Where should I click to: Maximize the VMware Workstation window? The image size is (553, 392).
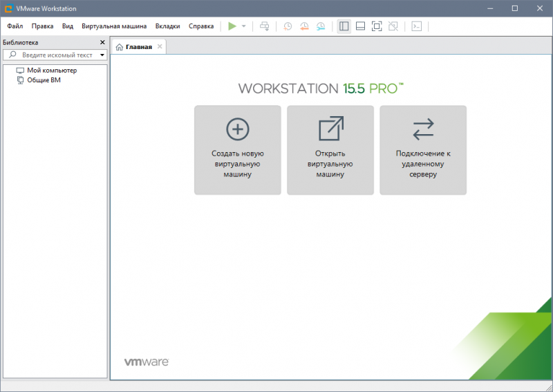click(515, 8)
